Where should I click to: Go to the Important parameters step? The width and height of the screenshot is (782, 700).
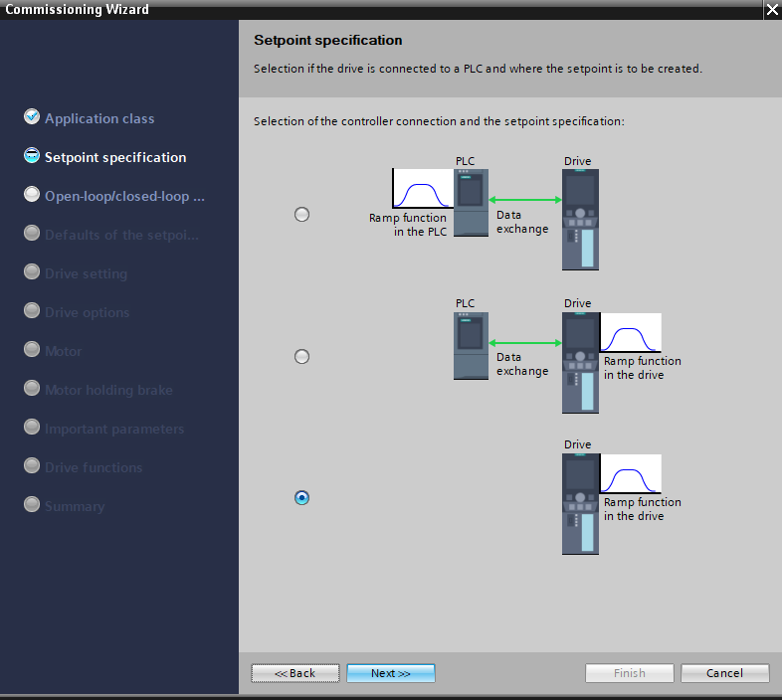click(114, 429)
